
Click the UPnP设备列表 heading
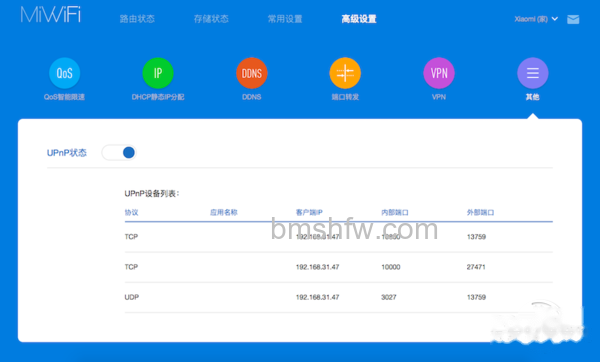point(152,194)
